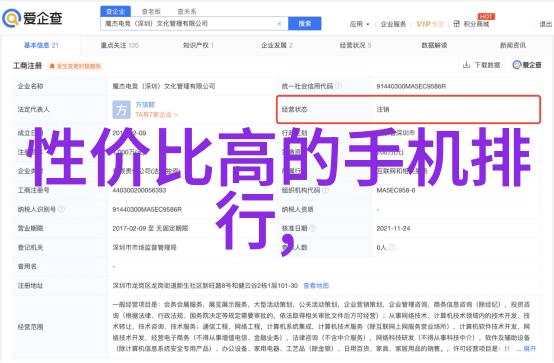
Task: Open the 新闻资讯 tab
Action: 513,45
